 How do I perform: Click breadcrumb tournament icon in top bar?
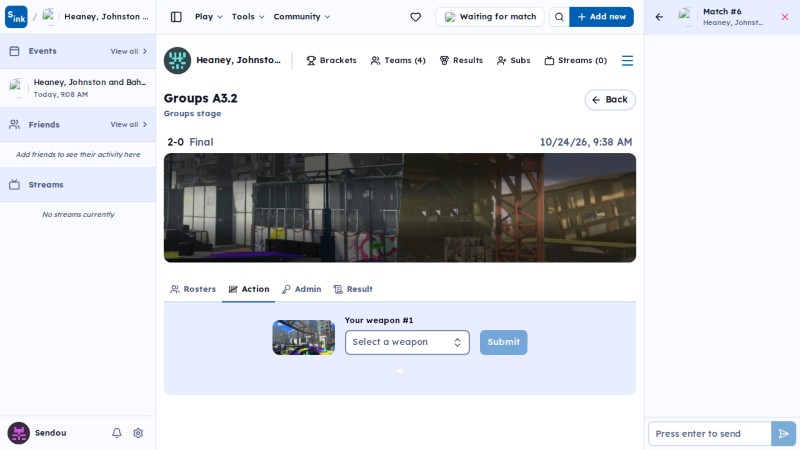click(x=49, y=17)
